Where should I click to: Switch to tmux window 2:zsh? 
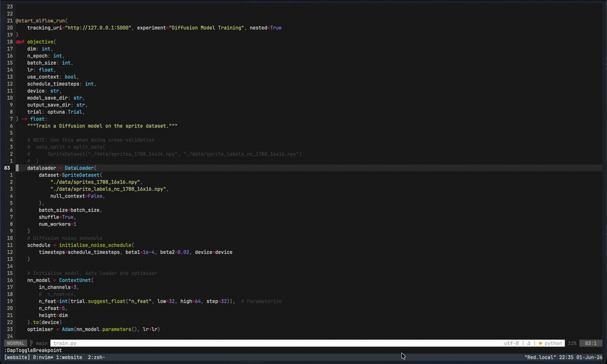click(96, 357)
